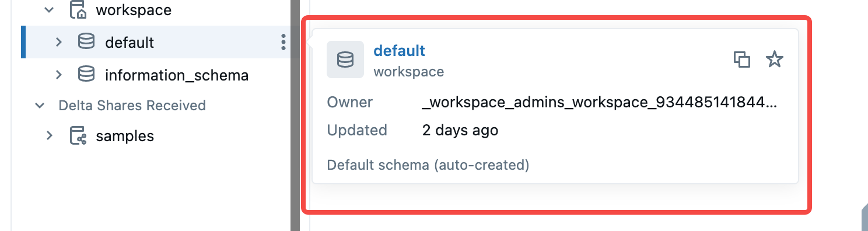Screen dimensions: 868x231
Task: Copy the default schema name using copy icon
Action: 741,59
